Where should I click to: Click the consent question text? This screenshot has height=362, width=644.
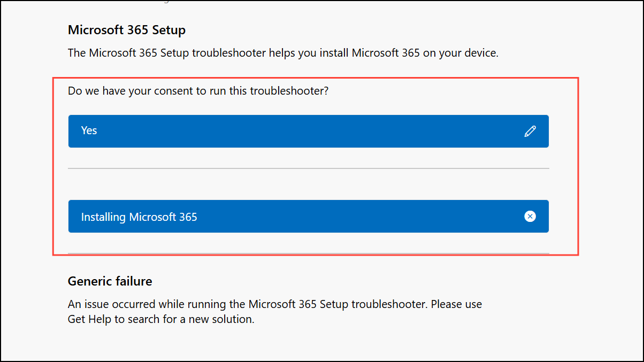click(198, 91)
